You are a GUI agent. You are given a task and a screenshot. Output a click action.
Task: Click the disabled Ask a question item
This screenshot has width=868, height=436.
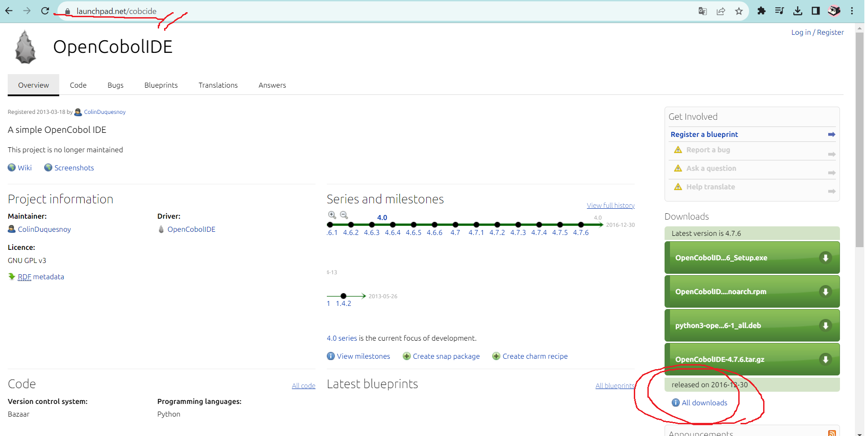711,168
